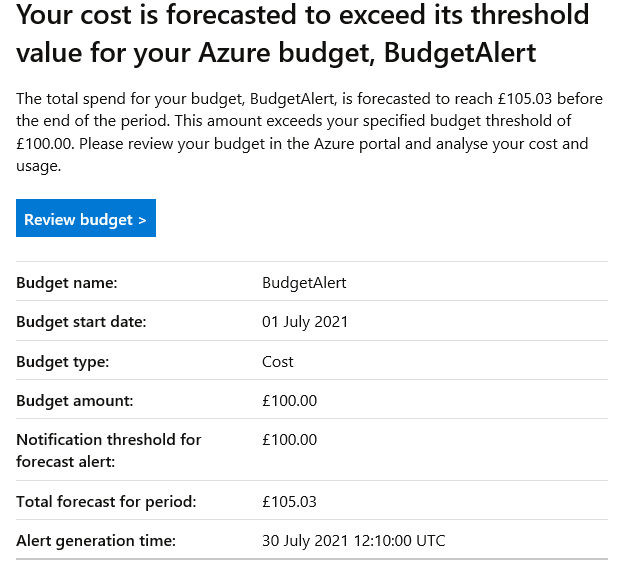Select the Notification threshold for forecast alert label
Screen dimensions: 623x573
(x=108, y=450)
